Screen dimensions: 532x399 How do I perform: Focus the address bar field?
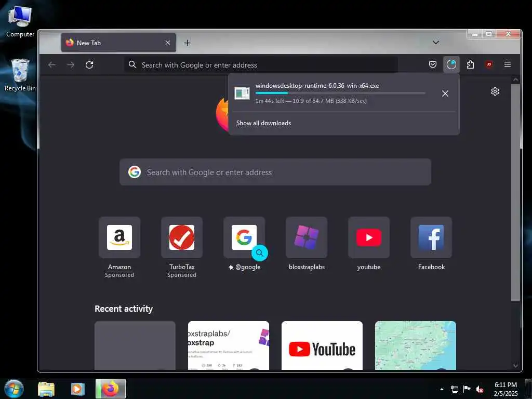click(261, 65)
